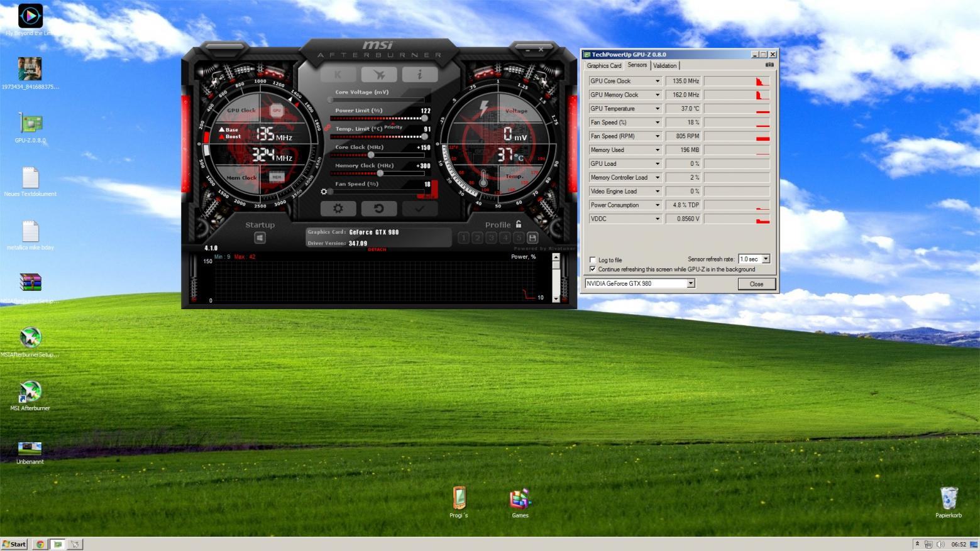This screenshot has height=551, width=980.
Task: Open the GPU-Z.0.8.0 desktop icon
Action: (30, 128)
